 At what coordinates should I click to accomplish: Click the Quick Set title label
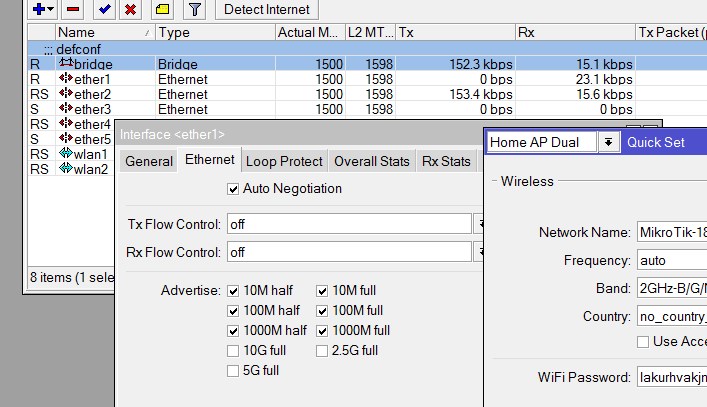coord(656,142)
